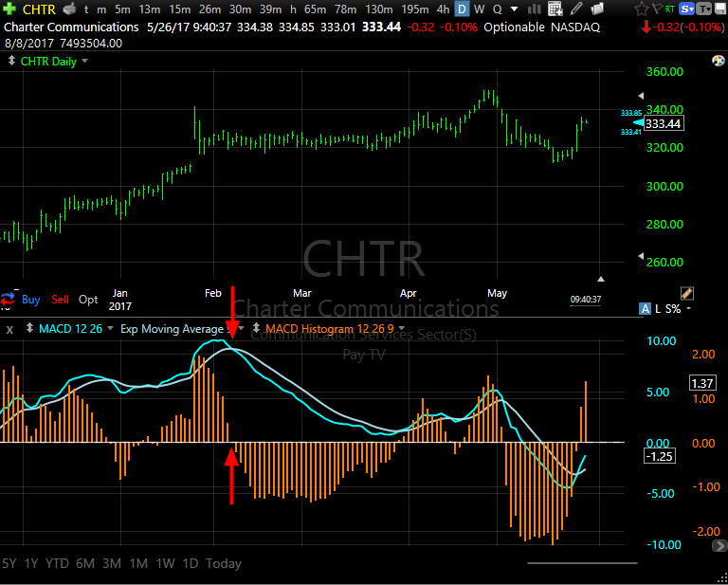This screenshot has height=585, width=728.
Task: Click the Buy button
Action: click(30, 300)
